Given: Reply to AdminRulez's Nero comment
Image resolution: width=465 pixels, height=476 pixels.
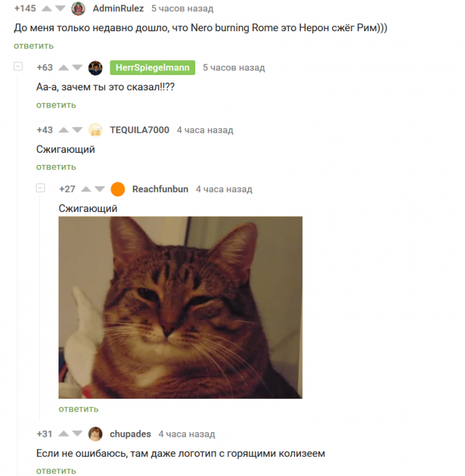Looking at the screenshot, I should point(34,46).
